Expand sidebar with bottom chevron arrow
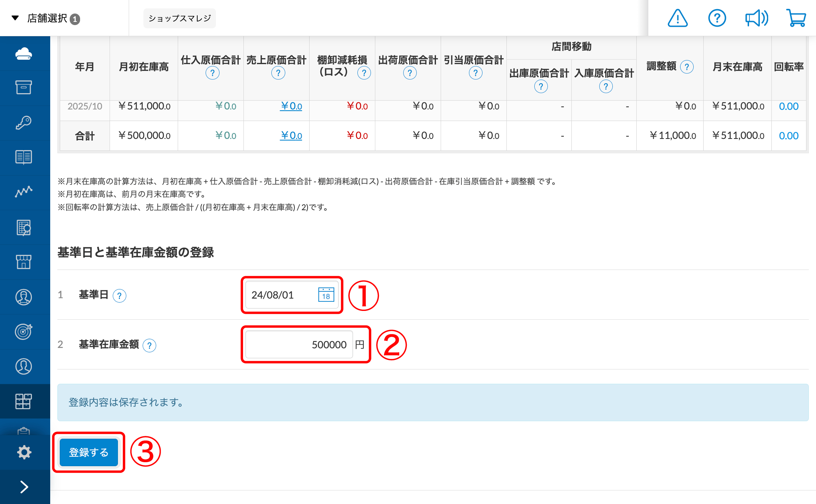The height and width of the screenshot is (504, 816). point(24,487)
